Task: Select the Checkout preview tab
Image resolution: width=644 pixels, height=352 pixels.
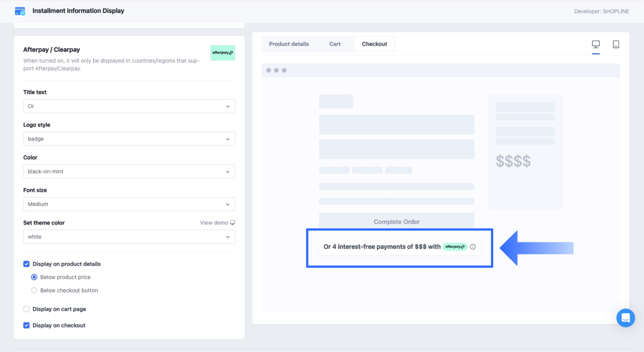Action: [x=375, y=44]
